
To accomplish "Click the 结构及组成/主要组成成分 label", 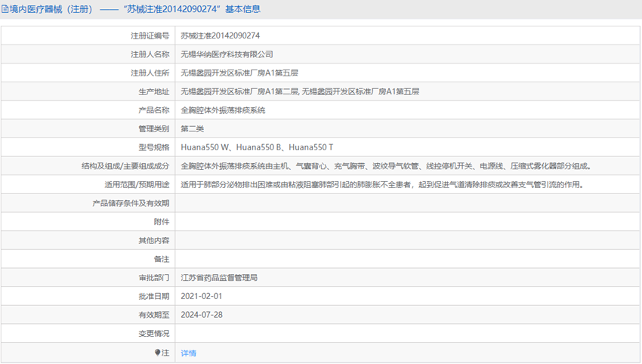I will pos(125,166).
